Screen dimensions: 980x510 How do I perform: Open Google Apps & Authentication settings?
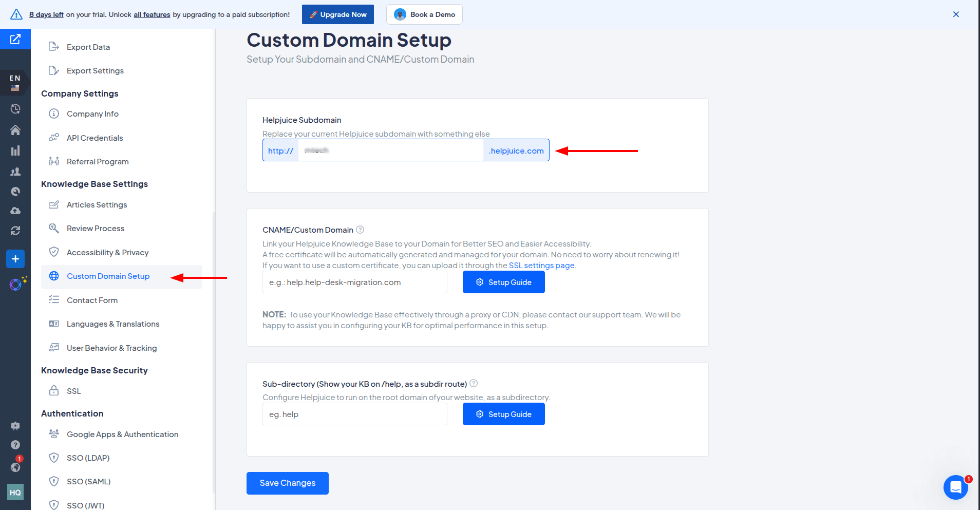(122, 434)
